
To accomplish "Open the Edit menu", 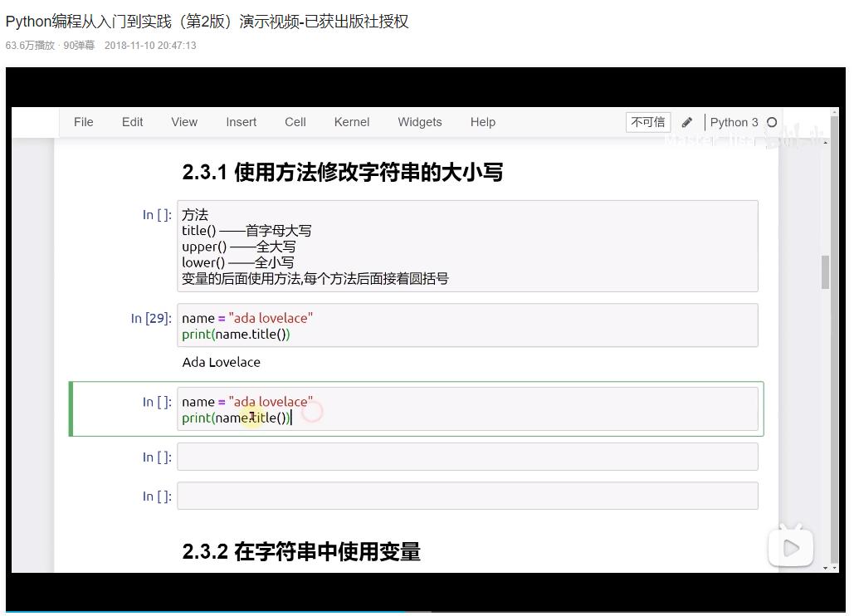I will click(132, 122).
